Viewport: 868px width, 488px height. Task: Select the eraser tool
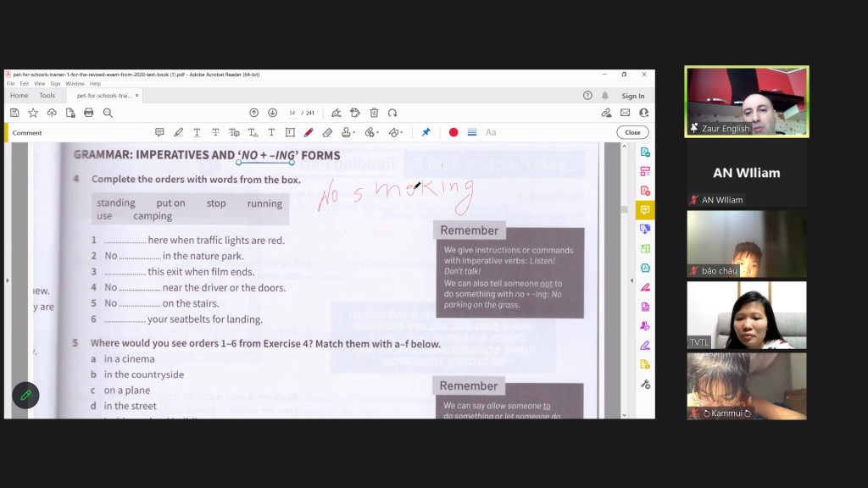327,132
